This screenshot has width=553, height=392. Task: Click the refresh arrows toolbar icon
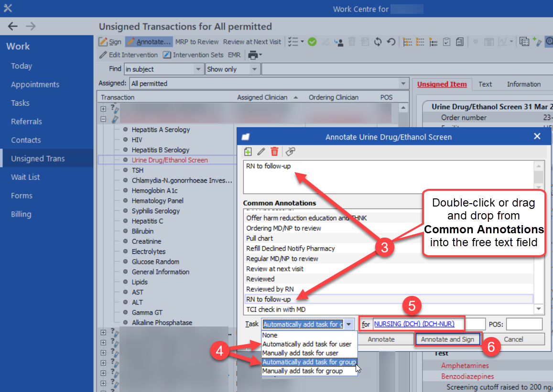pos(378,42)
